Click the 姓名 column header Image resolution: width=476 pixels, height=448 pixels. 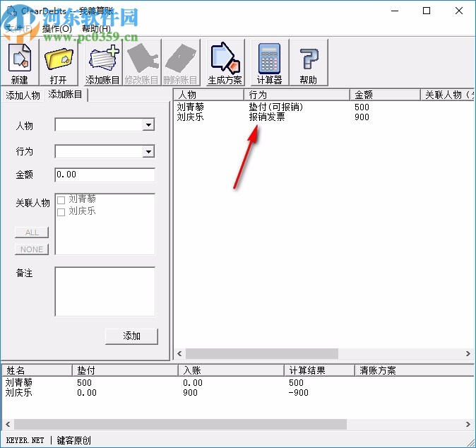pyautogui.click(x=37, y=370)
